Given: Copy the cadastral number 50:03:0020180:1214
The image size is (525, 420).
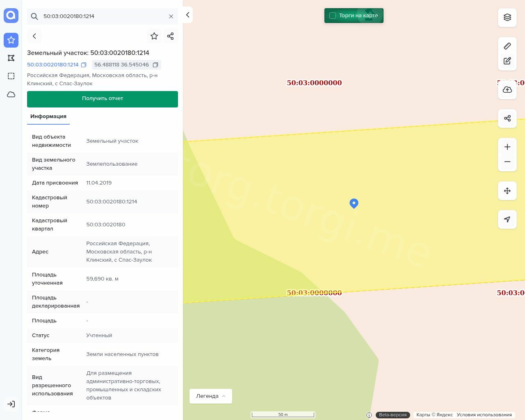Looking at the screenshot, I should [x=84, y=65].
